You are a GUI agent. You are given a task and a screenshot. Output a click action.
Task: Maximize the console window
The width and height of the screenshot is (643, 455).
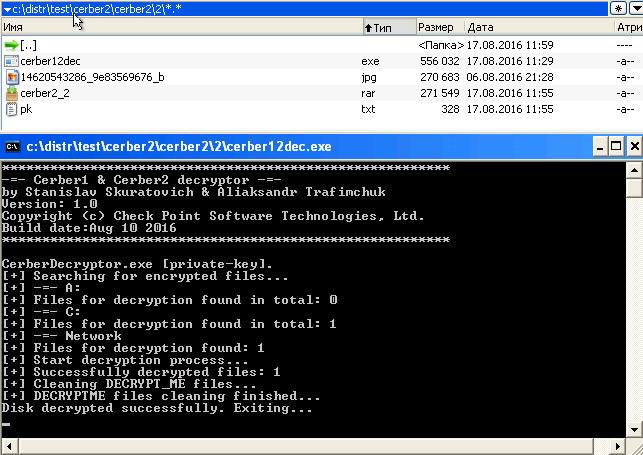616,147
